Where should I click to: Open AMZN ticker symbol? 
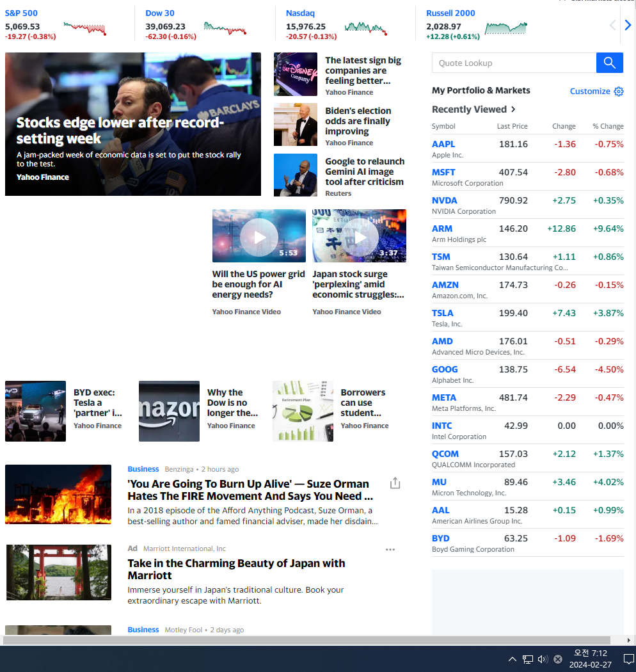pyautogui.click(x=445, y=285)
